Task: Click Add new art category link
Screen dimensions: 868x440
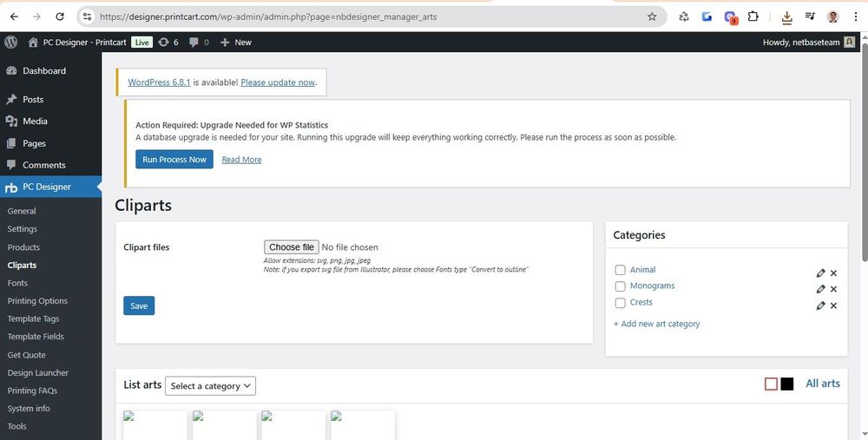Action: point(656,324)
